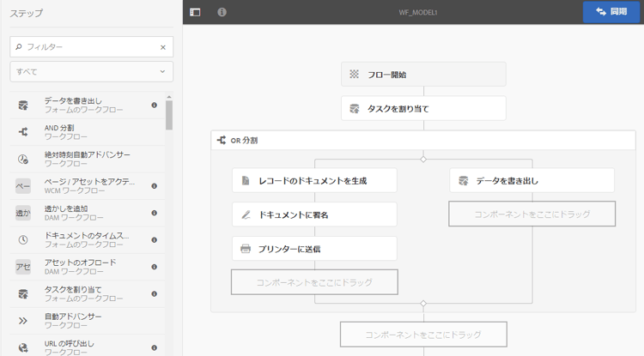Click 自動アドバンサー list item text

[x=73, y=317]
